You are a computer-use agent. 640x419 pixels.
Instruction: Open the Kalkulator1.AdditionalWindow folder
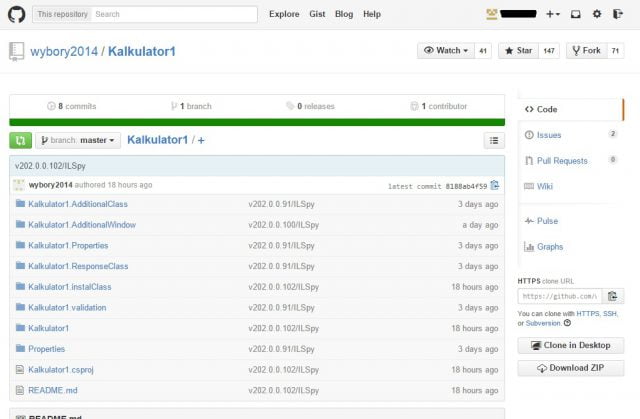82,225
